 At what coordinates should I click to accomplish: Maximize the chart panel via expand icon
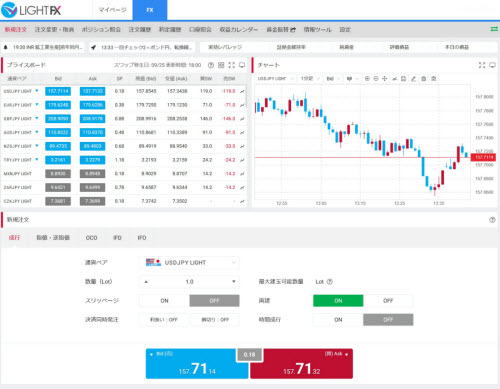coord(482,65)
